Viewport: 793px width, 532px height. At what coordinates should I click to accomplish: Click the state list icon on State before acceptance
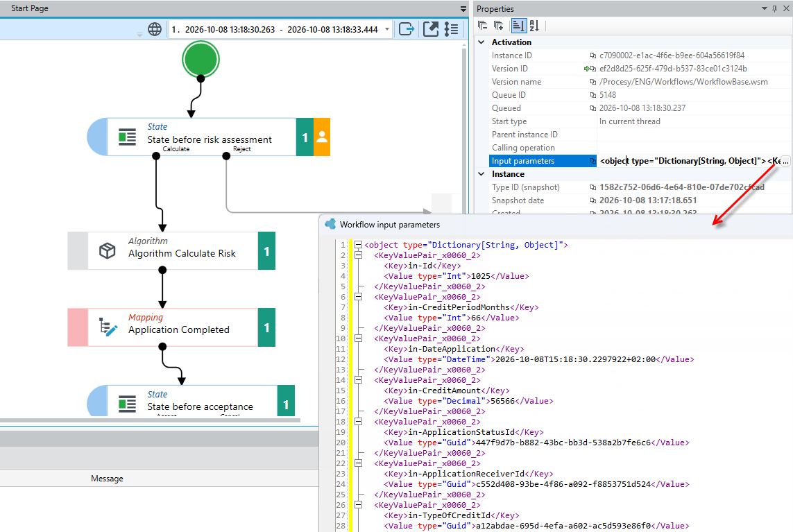point(127,404)
